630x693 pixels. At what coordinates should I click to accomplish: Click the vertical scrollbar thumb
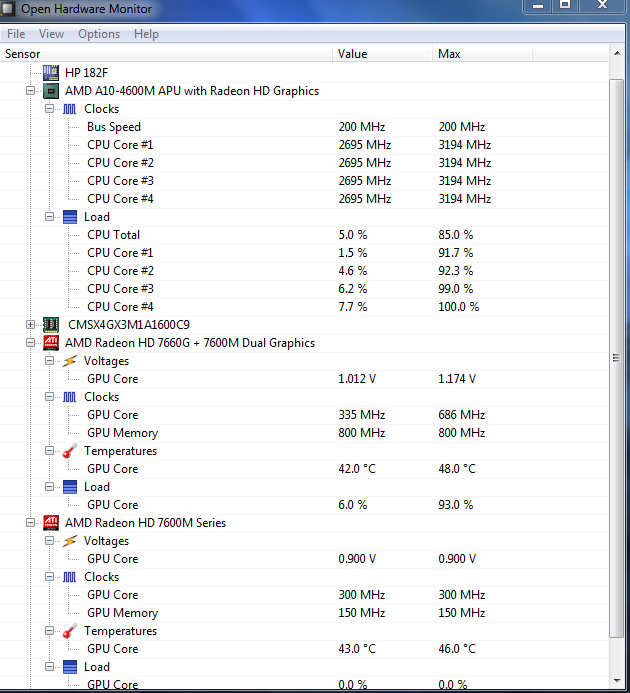(x=617, y=358)
